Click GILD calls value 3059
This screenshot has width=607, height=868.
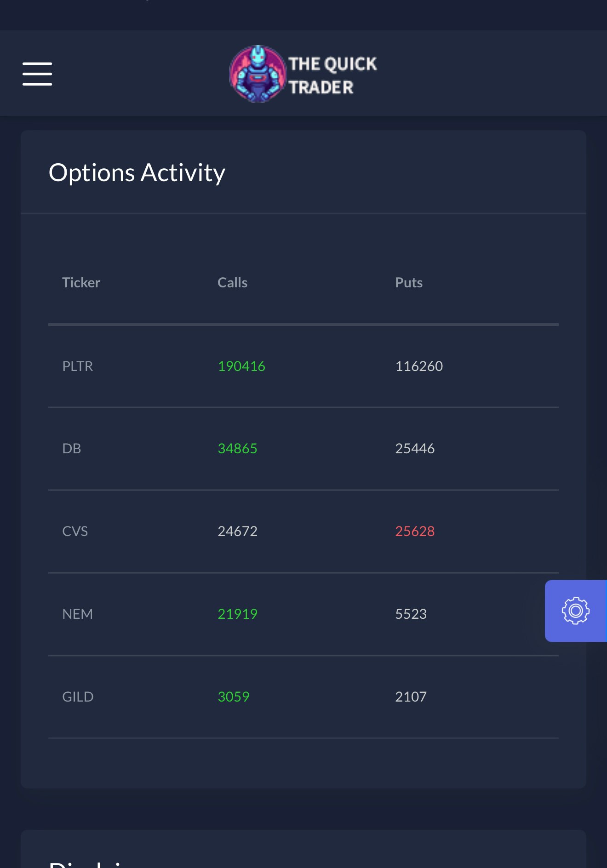(x=233, y=697)
